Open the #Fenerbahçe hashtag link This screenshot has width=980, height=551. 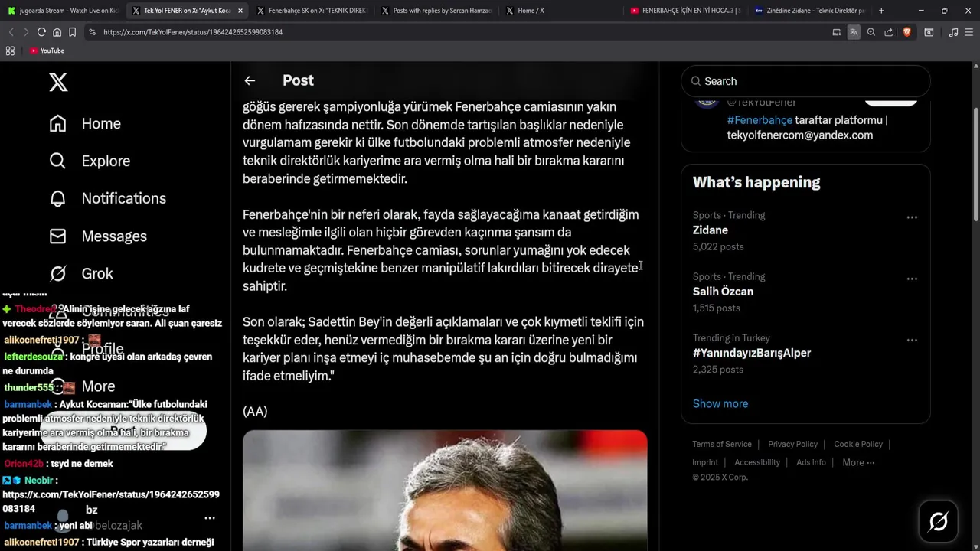click(x=759, y=120)
